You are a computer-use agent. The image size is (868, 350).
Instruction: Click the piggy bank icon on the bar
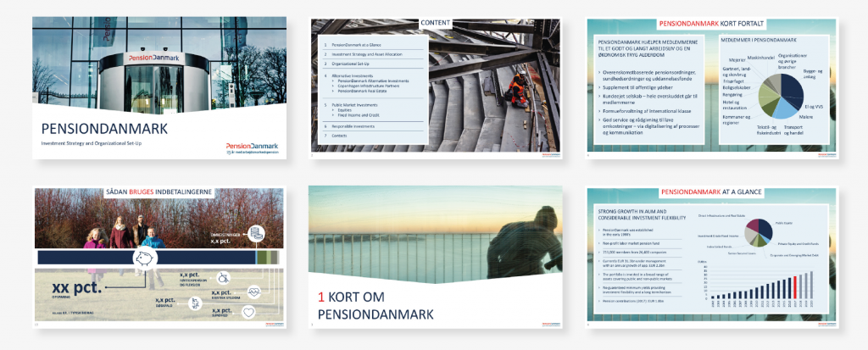click(x=145, y=258)
